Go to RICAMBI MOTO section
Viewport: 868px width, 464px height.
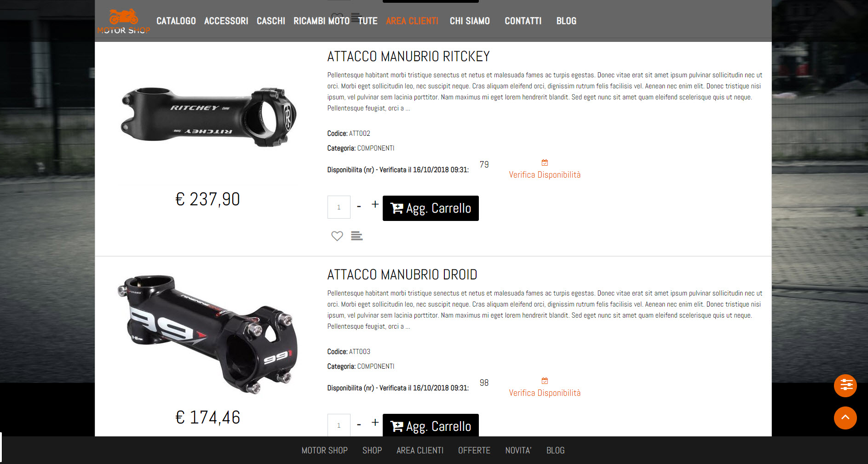[322, 21]
